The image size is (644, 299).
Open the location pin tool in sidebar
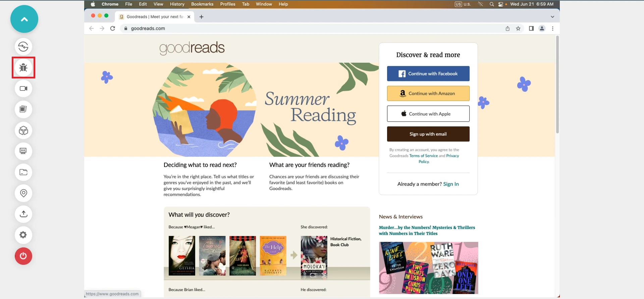(x=23, y=193)
